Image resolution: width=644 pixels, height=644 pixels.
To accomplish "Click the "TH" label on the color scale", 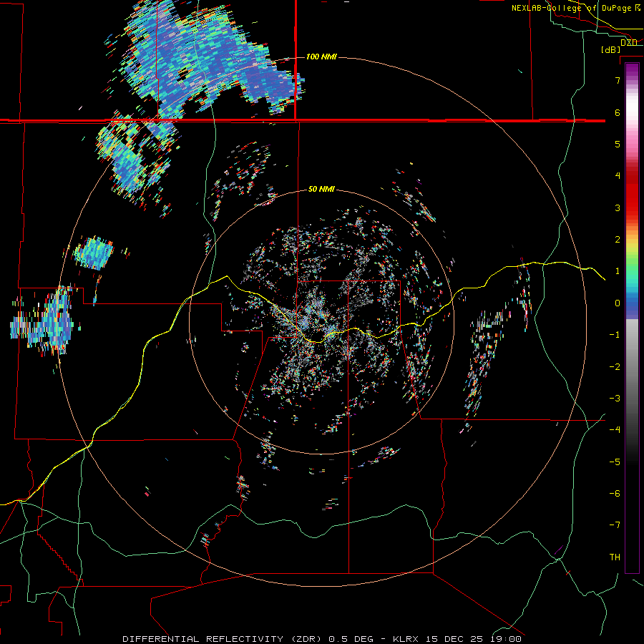I will click(x=615, y=557).
